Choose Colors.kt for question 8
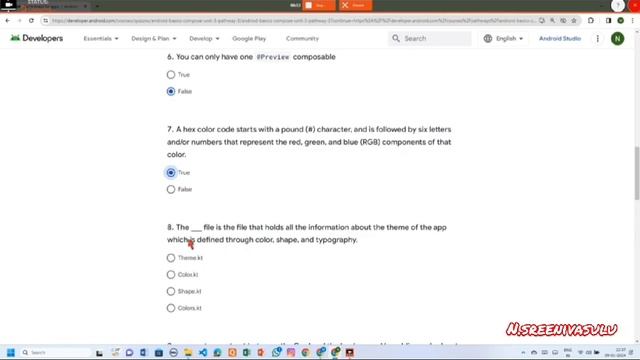The width and height of the screenshot is (640, 360). 171,308
